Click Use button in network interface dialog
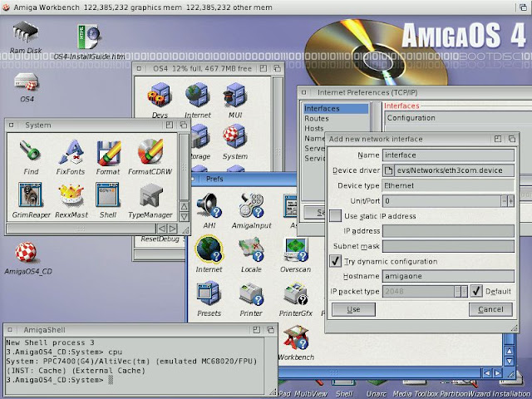The width and height of the screenshot is (532, 399). [x=353, y=309]
